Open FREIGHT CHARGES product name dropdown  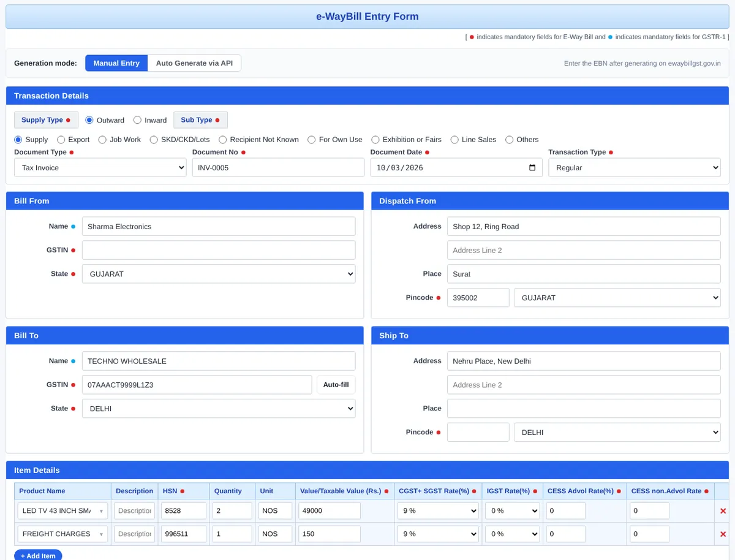point(62,534)
